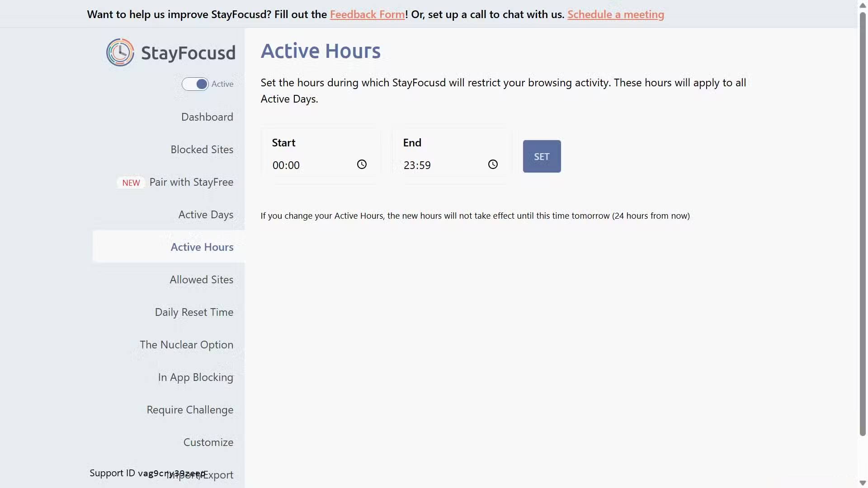Select Daily Reset Time option

click(x=194, y=312)
